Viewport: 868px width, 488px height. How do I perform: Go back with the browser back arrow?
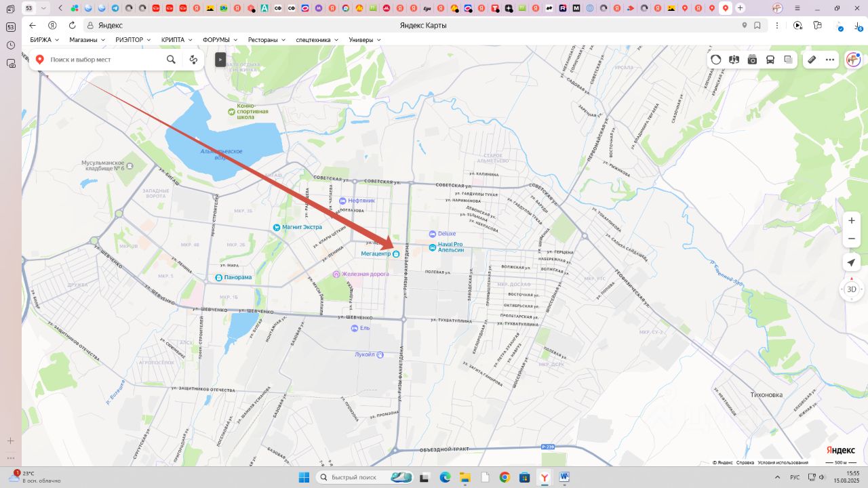pos(33,25)
